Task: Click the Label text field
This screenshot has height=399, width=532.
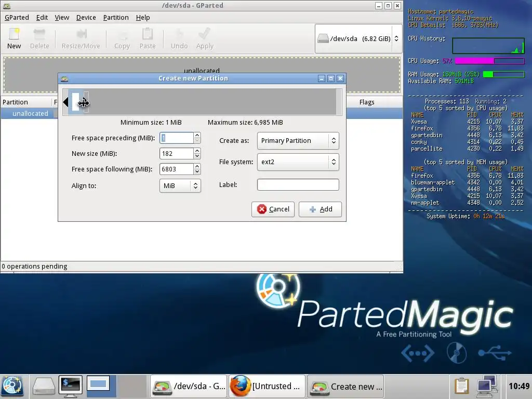Action: 298,184
